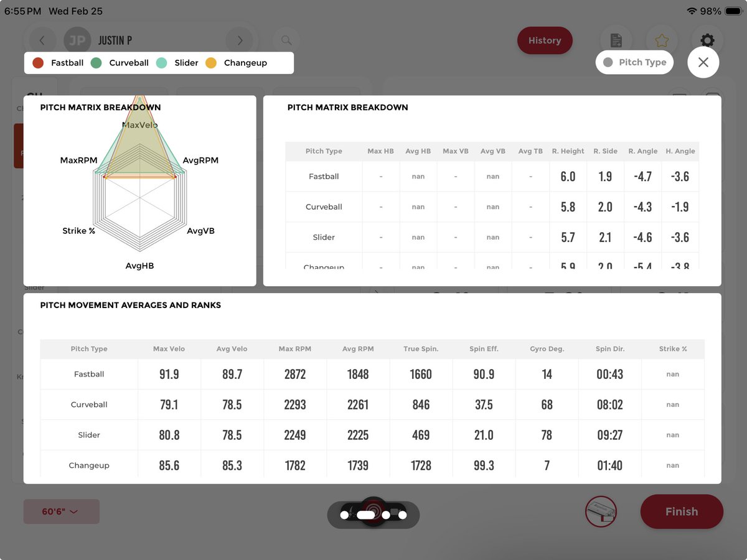Click the True Spin. column header

pos(421,349)
